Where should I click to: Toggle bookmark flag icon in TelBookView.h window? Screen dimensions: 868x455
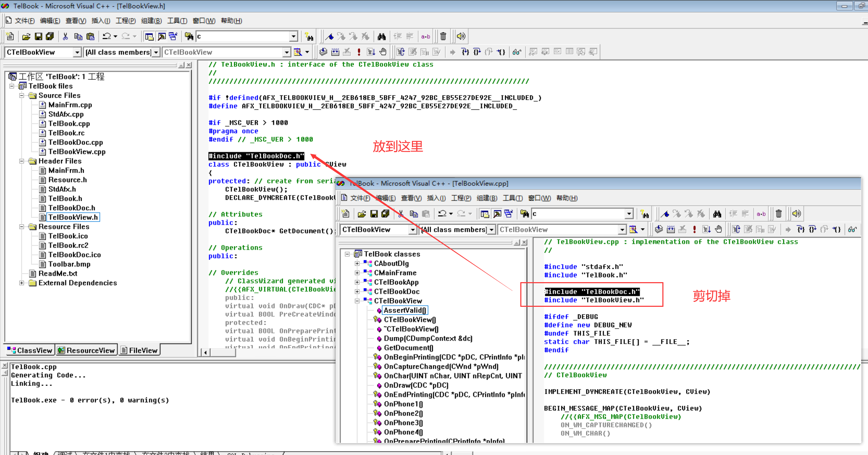click(x=329, y=36)
